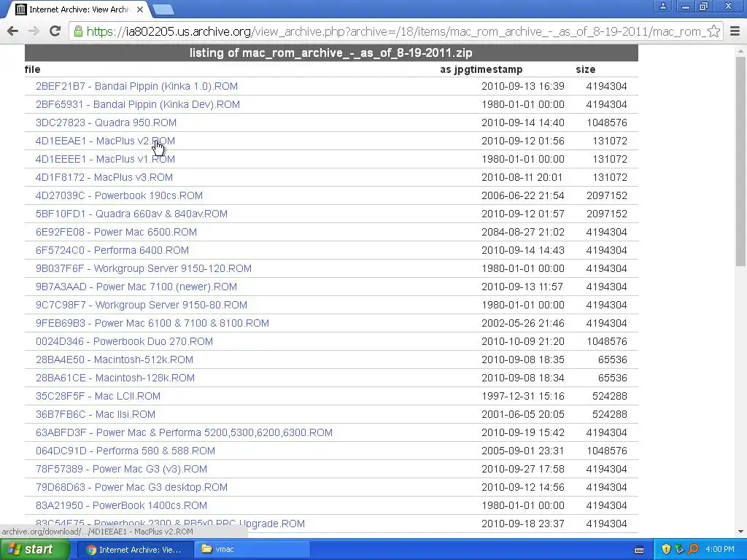Click the 'as jpg' column header
This screenshot has width=747, height=560.
[452, 69]
